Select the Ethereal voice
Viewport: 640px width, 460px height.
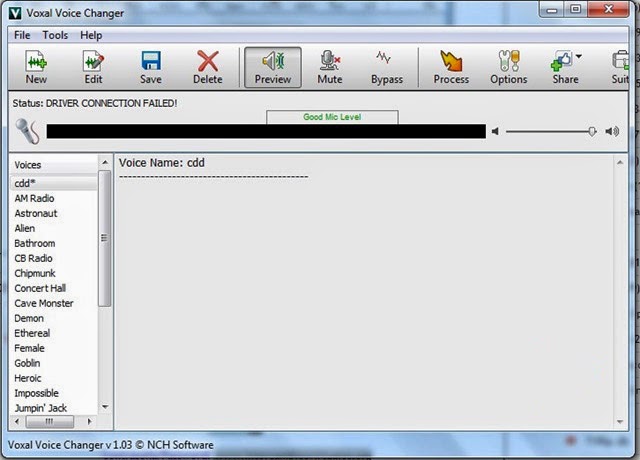(x=54, y=333)
